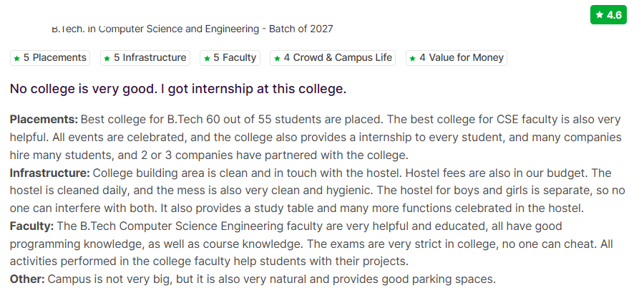Image resolution: width=644 pixels, height=293 pixels.
Task: Select the 4 Crowd & Campus Life chip
Action: pos(333,58)
